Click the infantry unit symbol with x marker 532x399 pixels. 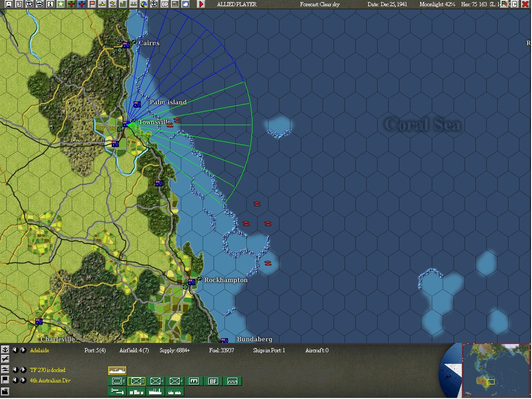(156, 381)
